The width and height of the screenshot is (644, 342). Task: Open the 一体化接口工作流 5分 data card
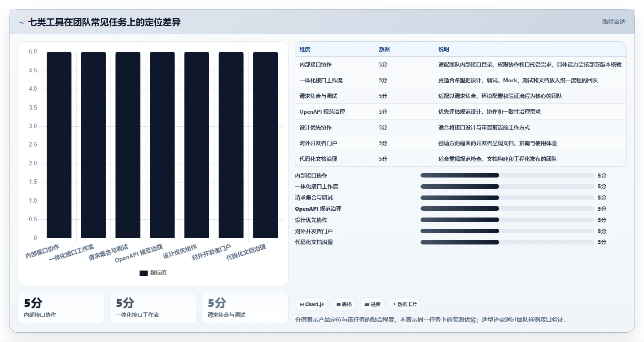(153, 307)
